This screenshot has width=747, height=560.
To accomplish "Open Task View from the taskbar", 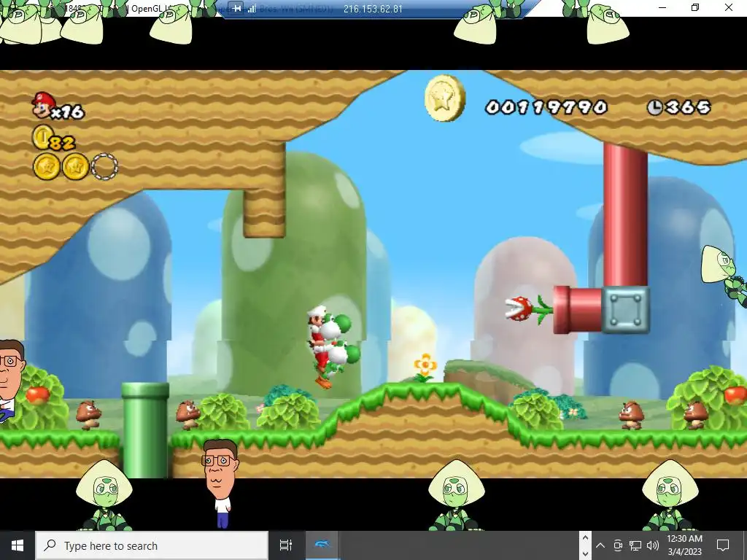I will pyautogui.click(x=285, y=545).
